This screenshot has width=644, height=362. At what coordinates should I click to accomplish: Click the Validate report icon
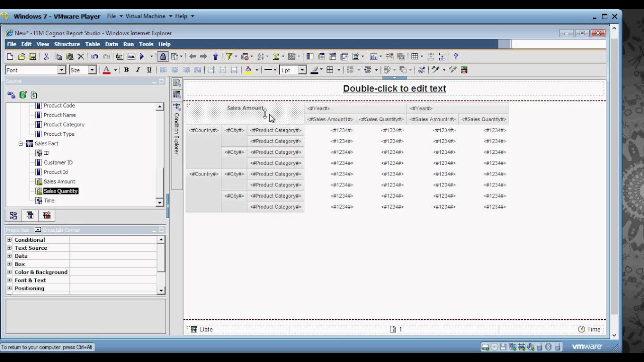click(120, 57)
